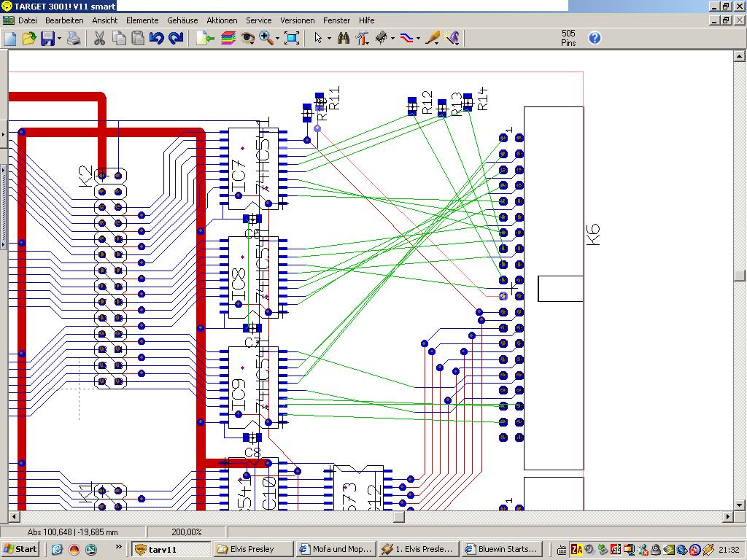This screenshot has width=747, height=560.
Task: Click the Undo arrow icon
Action: pyautogui.click(x=156, y=39)
